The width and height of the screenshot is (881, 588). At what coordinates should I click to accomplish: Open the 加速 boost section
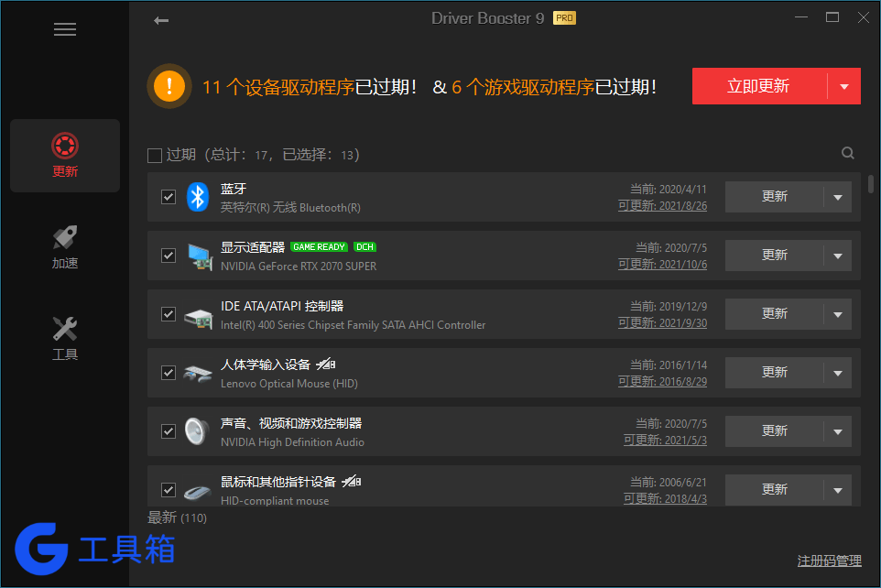click(65, 247)
